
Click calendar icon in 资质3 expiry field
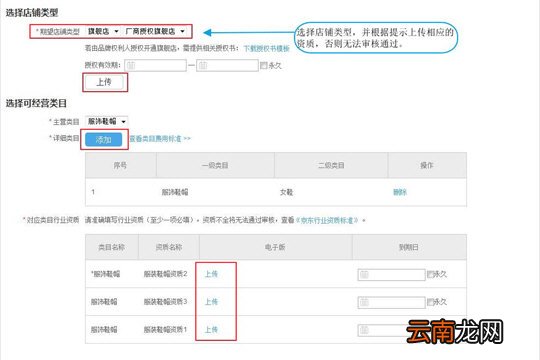click(364, 303)
